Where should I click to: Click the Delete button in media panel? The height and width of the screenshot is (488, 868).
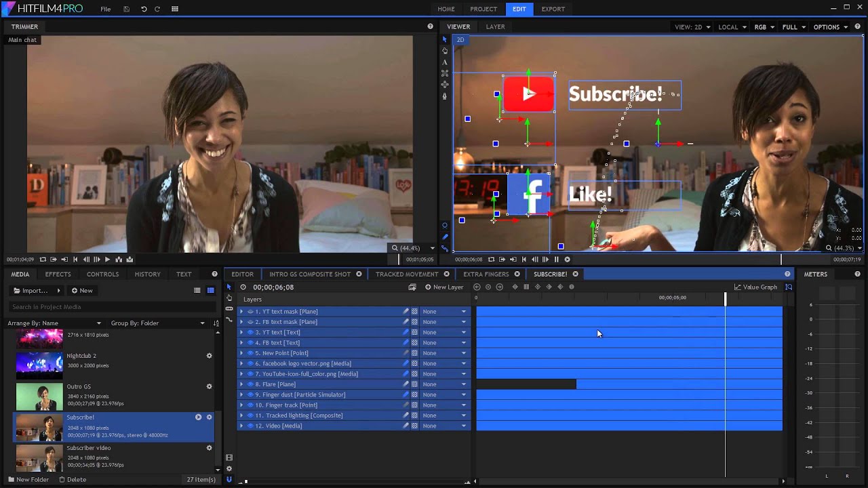point(72,479)
